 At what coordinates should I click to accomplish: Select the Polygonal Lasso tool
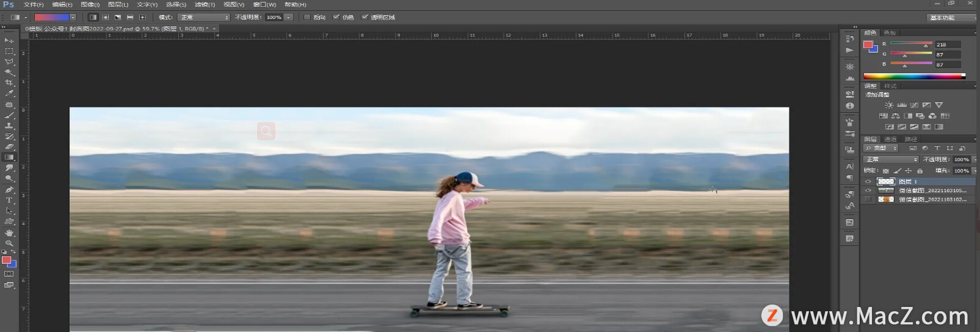point(9,62)
